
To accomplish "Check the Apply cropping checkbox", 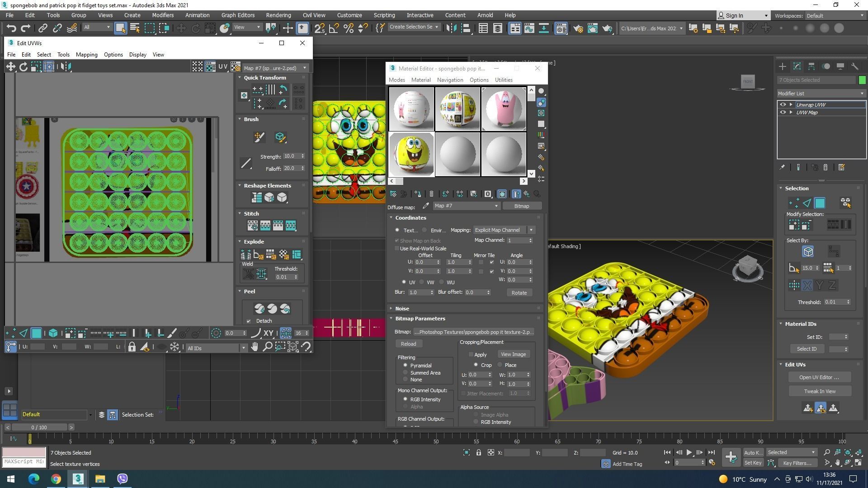I will point(471,354).
